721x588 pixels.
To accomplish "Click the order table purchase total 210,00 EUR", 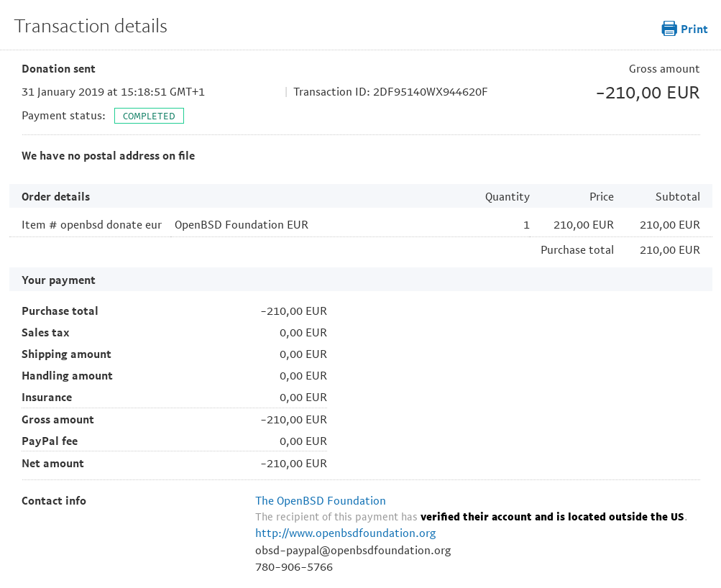I will click(669, 250).
